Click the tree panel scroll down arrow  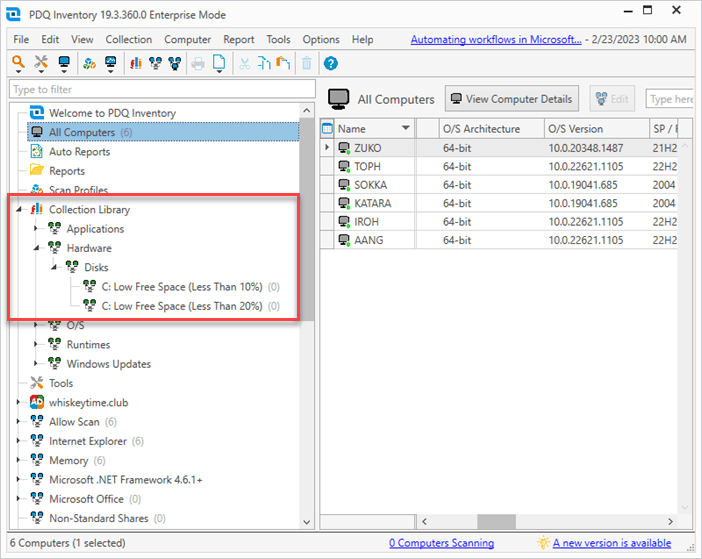(307, 522)
